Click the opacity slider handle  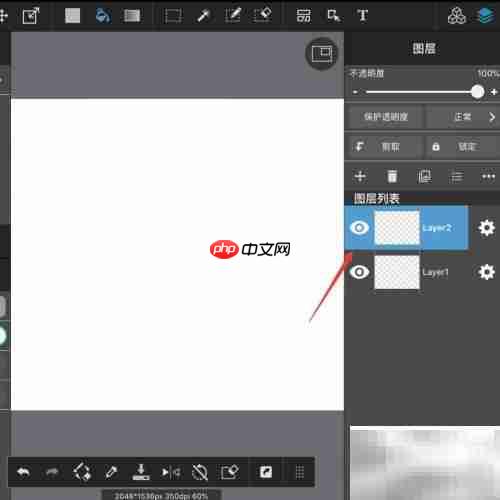click(477, 92)
